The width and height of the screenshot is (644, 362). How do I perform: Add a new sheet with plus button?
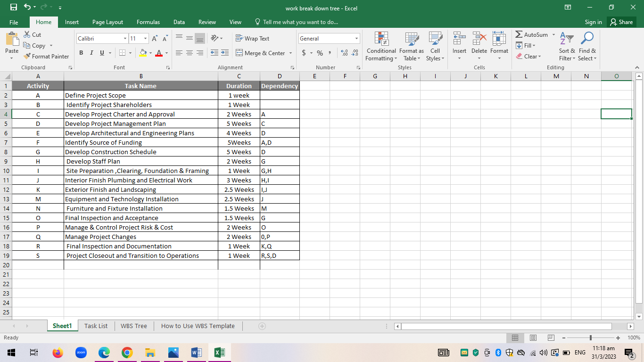pyautogui.click(x=262, y=326)
